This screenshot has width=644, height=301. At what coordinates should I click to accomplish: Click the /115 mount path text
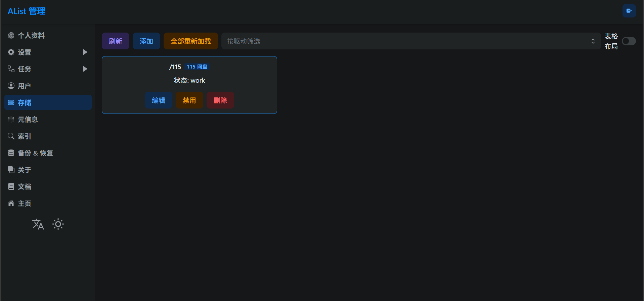pyautogui.click(x=175, y=67)
